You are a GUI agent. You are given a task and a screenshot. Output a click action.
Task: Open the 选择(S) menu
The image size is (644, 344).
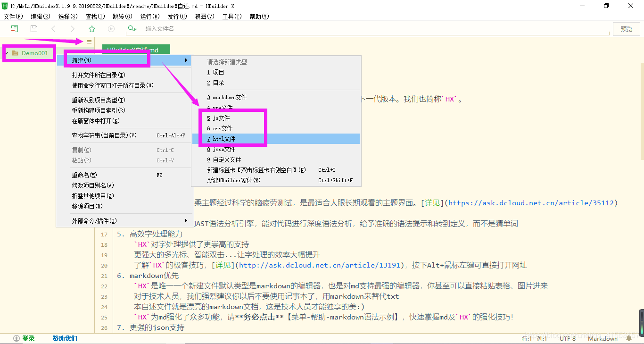point(68,17)
